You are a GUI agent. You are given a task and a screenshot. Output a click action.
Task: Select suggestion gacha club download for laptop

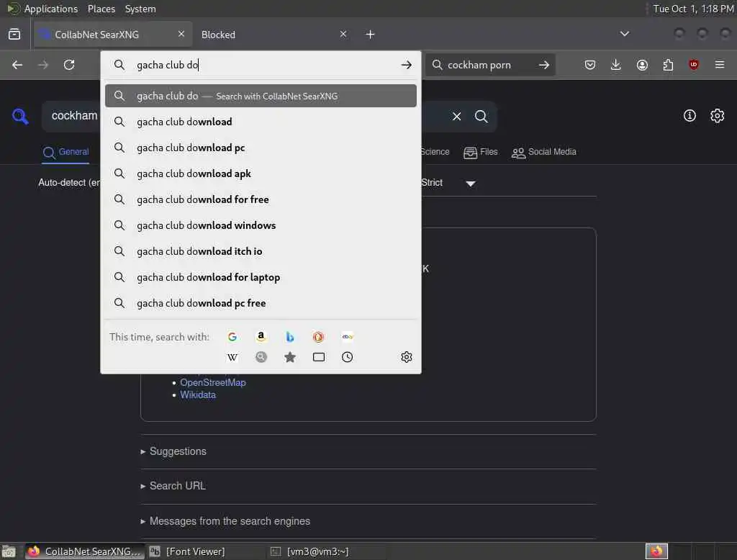(261, 277)
